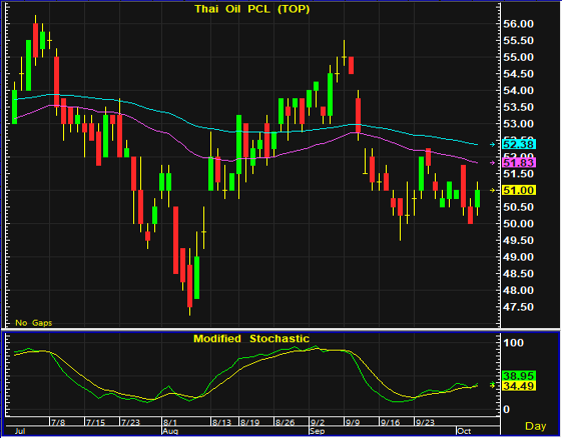This screenshot has height=438, width=562.
Task: Click the 55.00 price axis label
Action: [518, 57]
